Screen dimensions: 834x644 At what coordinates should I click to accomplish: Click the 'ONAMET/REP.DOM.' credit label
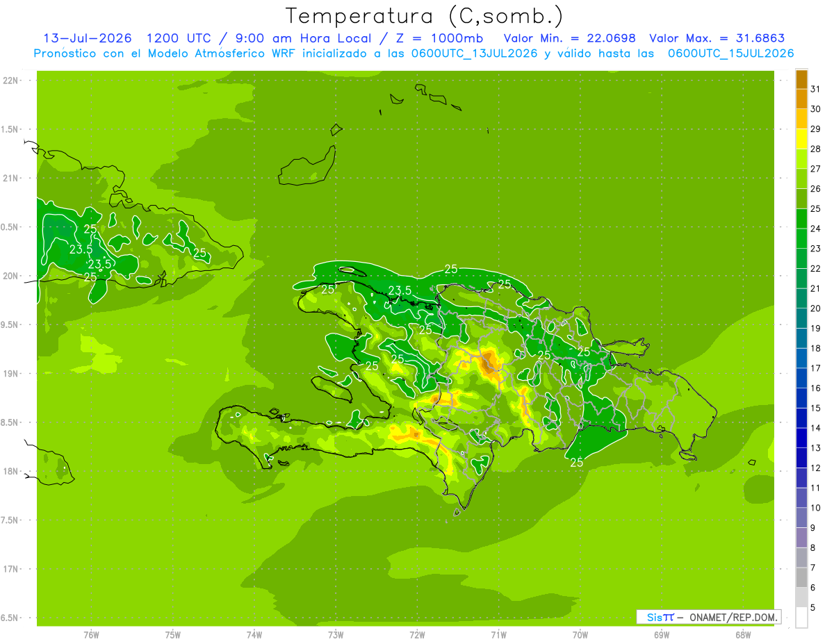click(x=733, y=617)
